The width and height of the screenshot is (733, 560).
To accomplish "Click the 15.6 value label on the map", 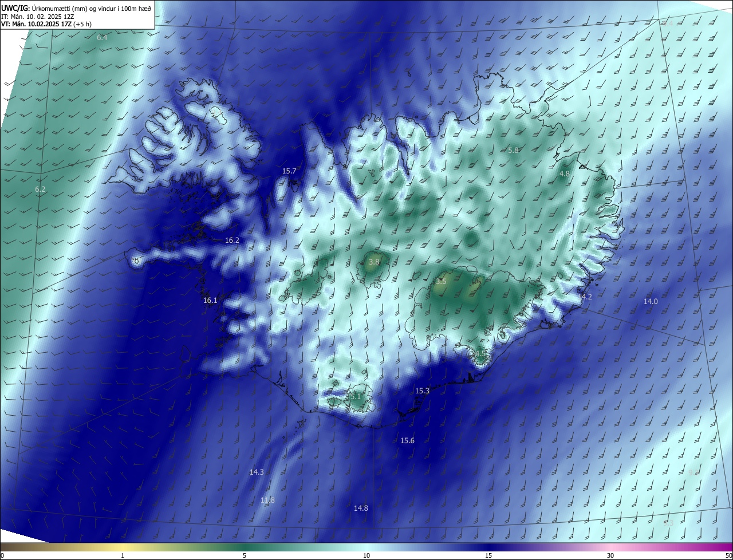I will point(407,440).
